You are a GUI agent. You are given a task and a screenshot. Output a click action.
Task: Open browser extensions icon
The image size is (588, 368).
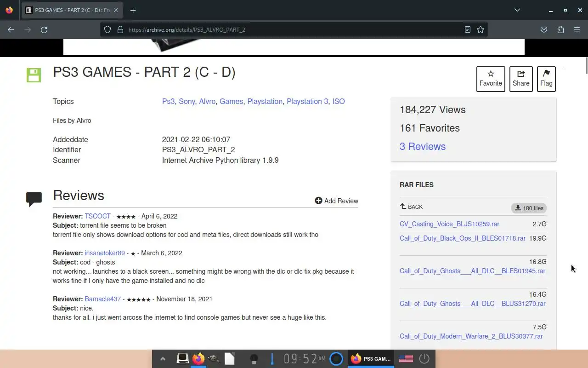[x=560, y=29]
